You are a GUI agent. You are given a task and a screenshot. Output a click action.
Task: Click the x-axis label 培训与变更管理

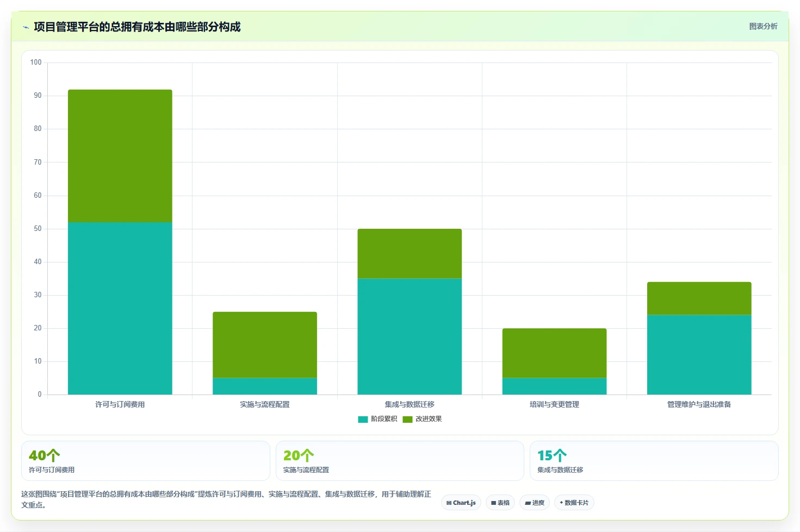click(554, 404)
